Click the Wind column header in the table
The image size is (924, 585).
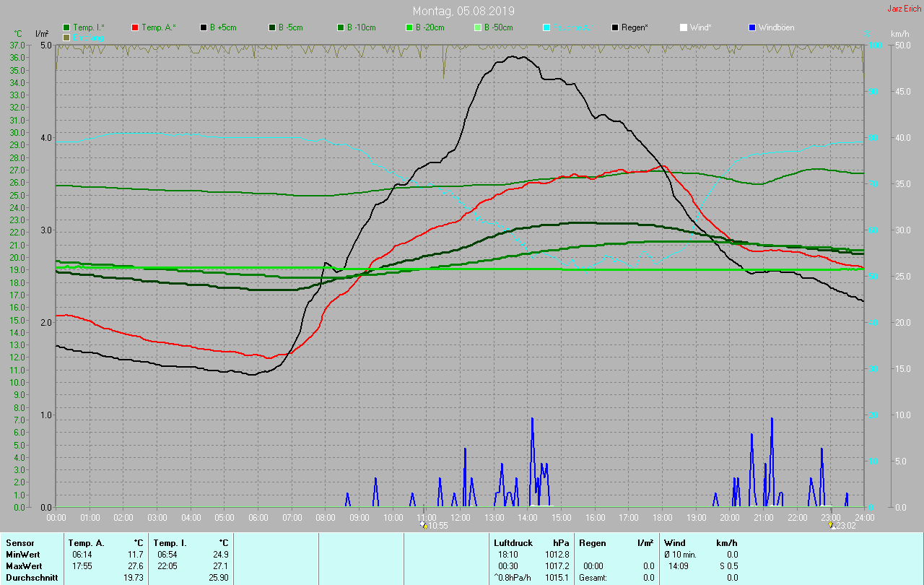tap(674, 543)
